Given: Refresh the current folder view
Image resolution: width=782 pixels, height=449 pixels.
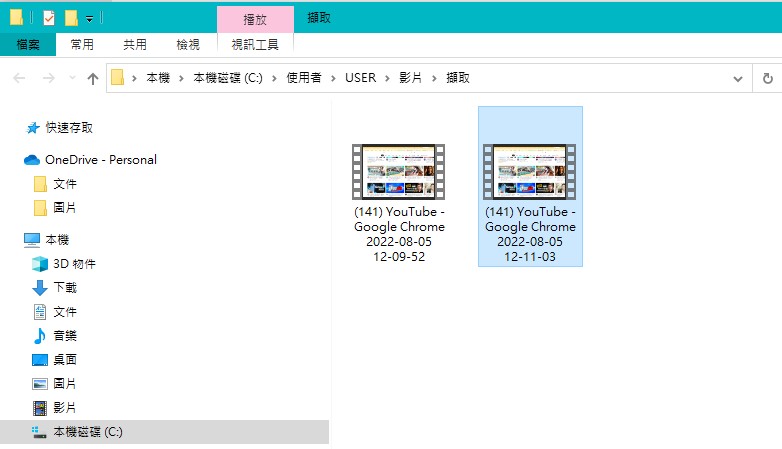Looking at the screenshot, I should 768,78.
